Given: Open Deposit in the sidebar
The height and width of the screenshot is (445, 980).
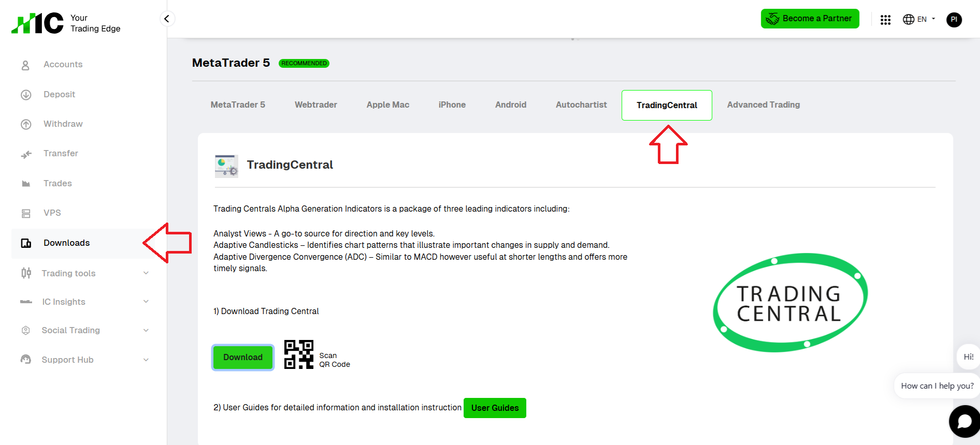Looking at the screenshot, I should coord(60,94).
